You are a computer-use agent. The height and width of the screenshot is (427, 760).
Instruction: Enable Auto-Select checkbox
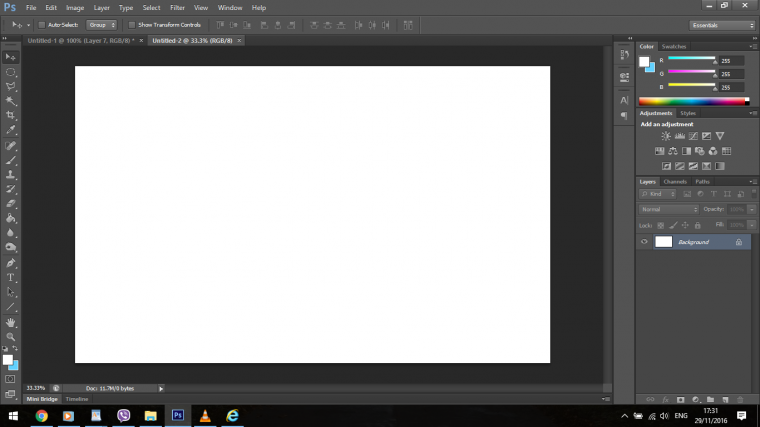[x=42, y=25]
